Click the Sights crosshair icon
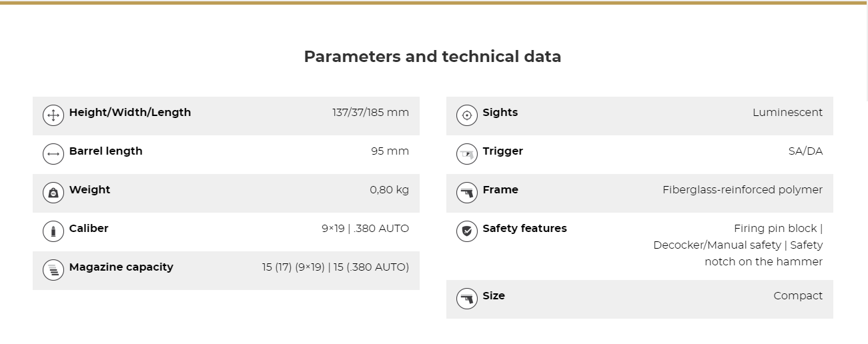 tap(467, 115)
